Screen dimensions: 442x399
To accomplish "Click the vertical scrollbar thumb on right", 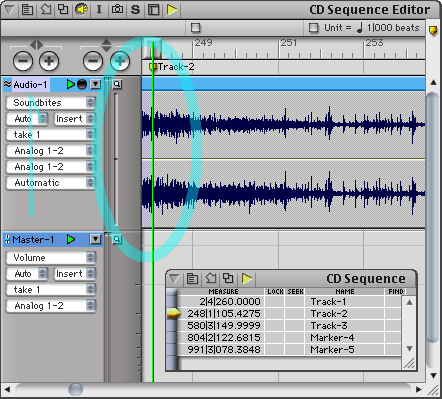I will tap(433, 218).
